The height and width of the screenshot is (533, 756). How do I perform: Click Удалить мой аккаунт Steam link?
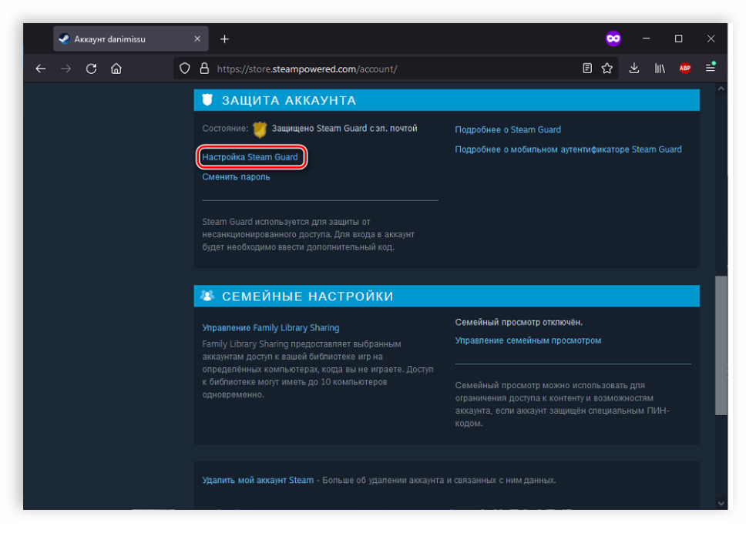coord(257,480)
